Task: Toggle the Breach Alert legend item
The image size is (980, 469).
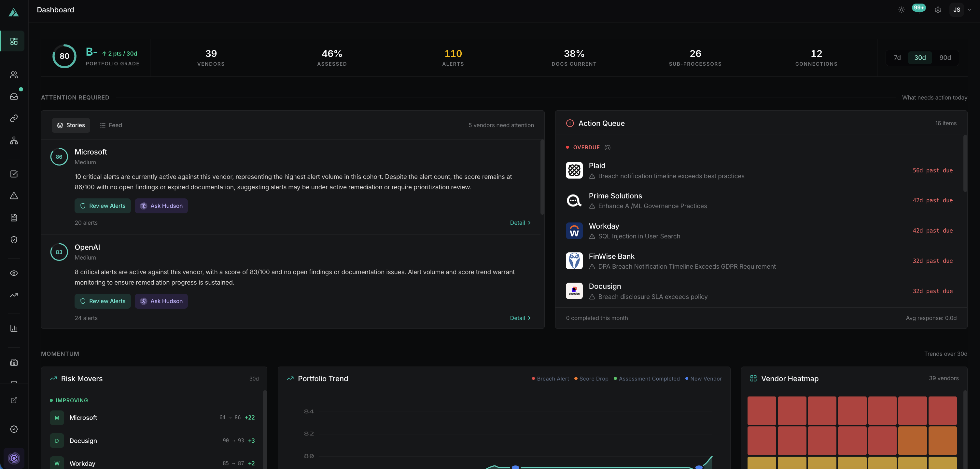Action: click(x=551, y=379)
